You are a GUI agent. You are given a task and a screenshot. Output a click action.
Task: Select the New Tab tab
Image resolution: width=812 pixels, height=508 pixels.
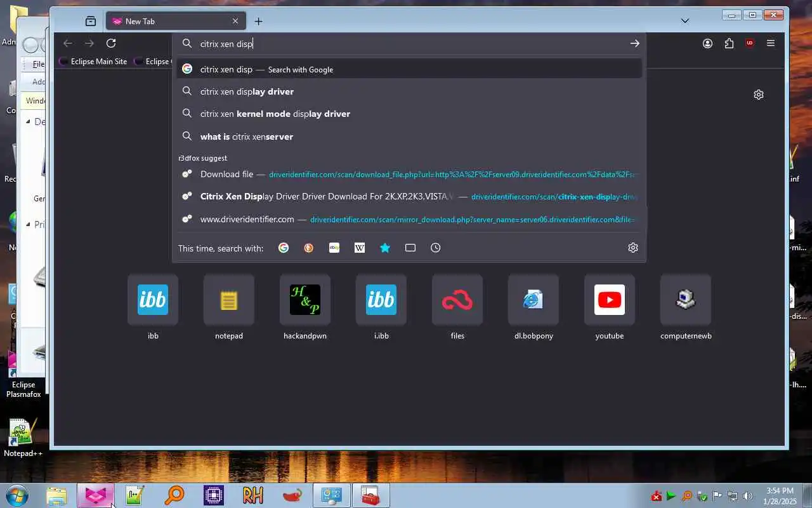click(176, 21)
